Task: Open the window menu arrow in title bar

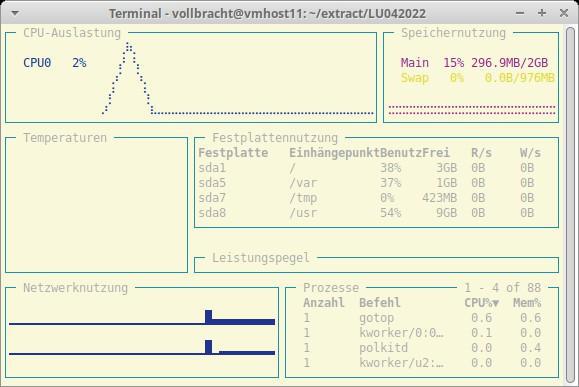Action: (x=15, y=13)
